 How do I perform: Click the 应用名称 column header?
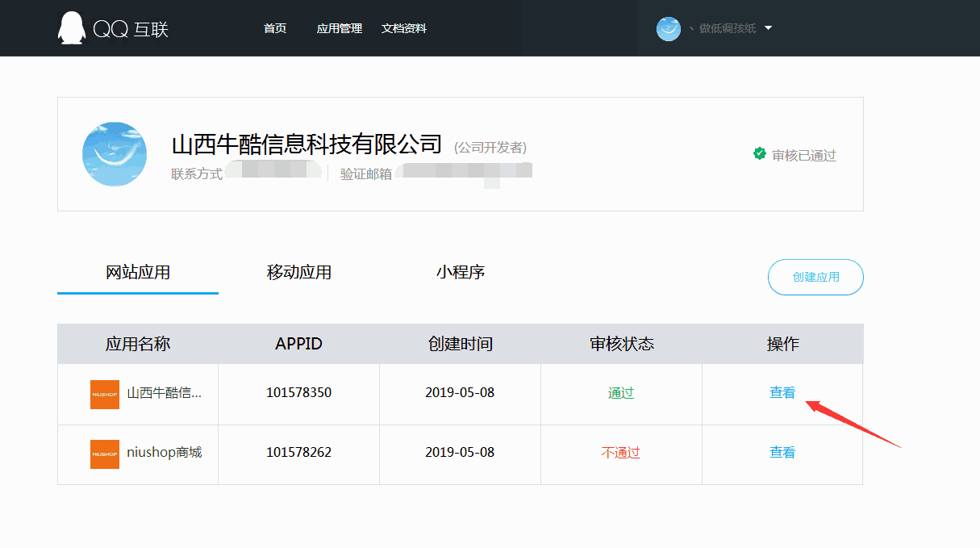pyautogui.click(x=138, y=344)
